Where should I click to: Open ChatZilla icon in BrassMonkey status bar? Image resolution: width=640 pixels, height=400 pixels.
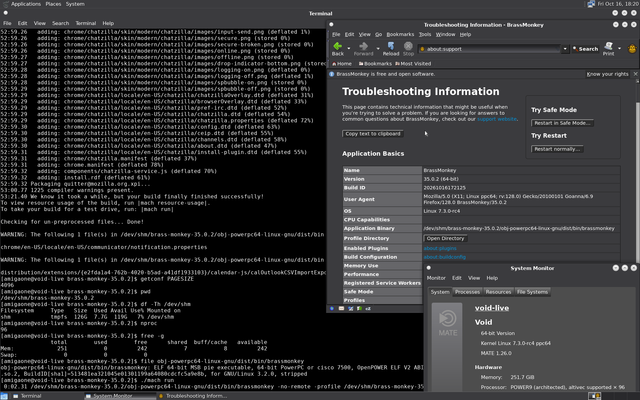coord(368,309)
